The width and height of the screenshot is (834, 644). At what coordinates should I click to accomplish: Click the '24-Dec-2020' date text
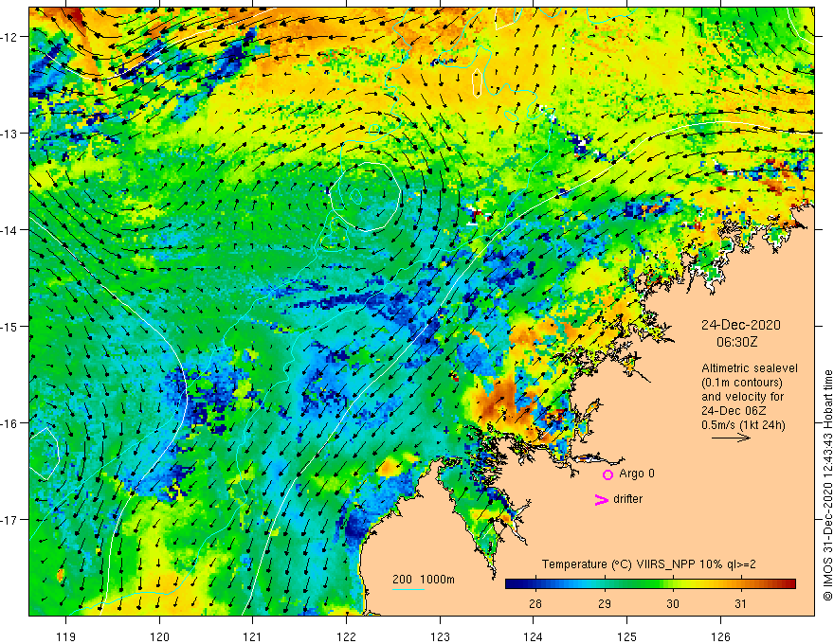click(740, 325)
